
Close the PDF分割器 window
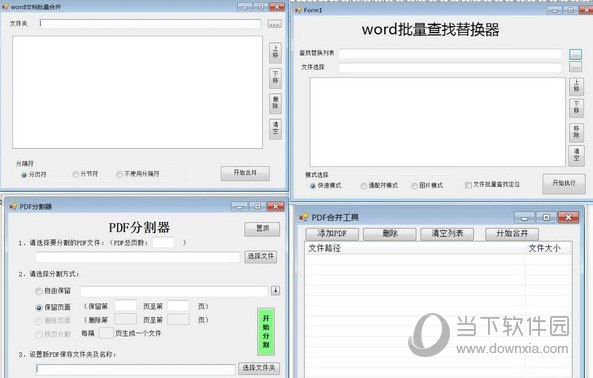click(275, 206)
